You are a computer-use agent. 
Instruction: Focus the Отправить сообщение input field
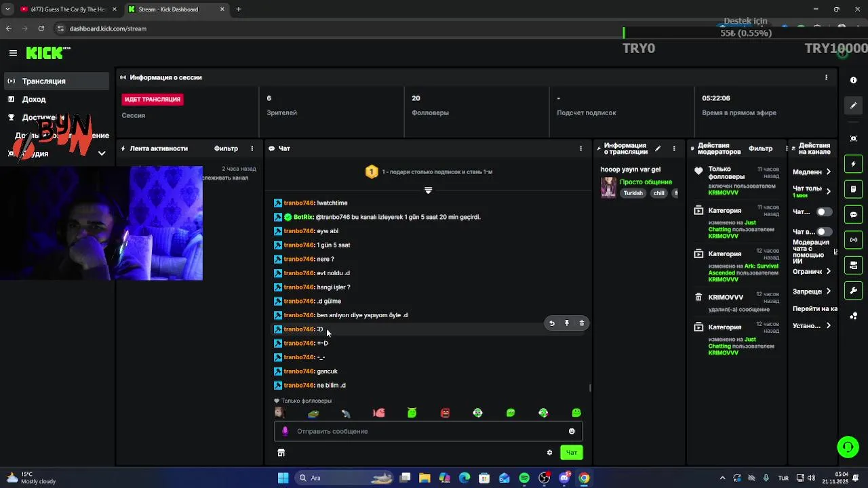coord(428,431)
